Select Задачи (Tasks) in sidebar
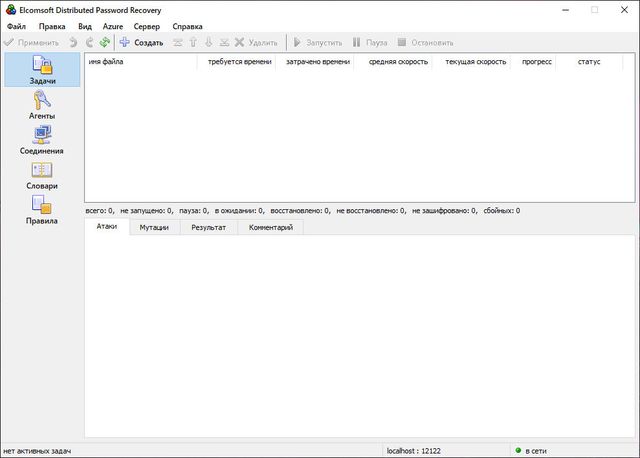 point(42,70)
